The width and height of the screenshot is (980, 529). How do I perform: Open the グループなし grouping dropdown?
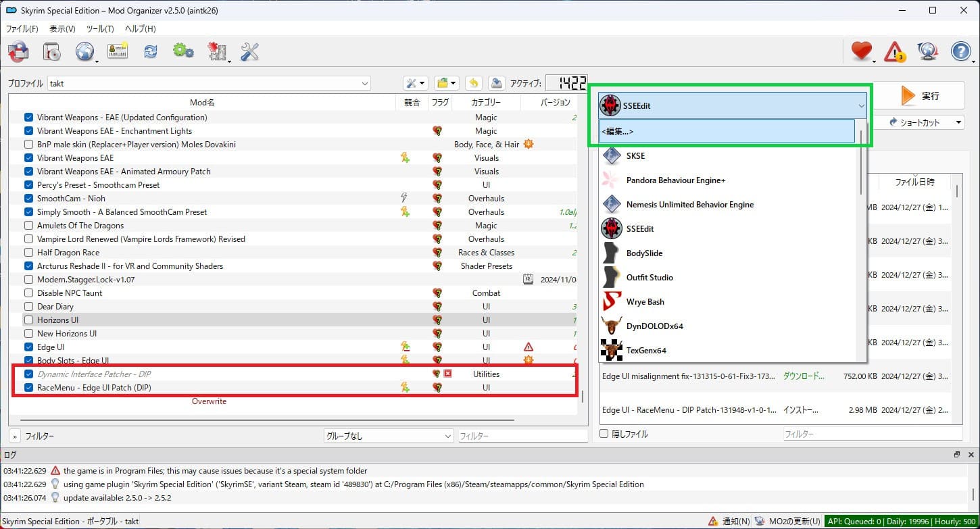(388, 436)
